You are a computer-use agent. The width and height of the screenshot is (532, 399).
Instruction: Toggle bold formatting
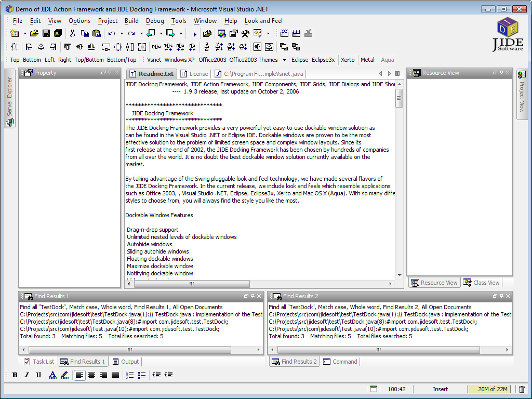click(x=15, y=375)
